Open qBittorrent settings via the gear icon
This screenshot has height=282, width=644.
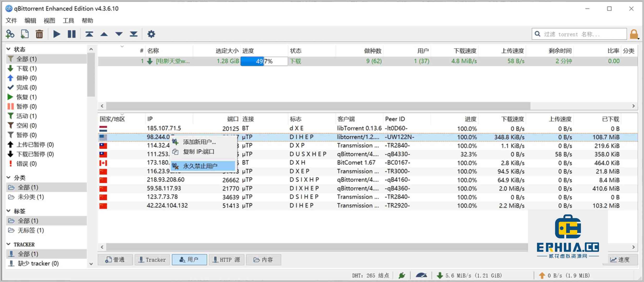click(151, 34)
